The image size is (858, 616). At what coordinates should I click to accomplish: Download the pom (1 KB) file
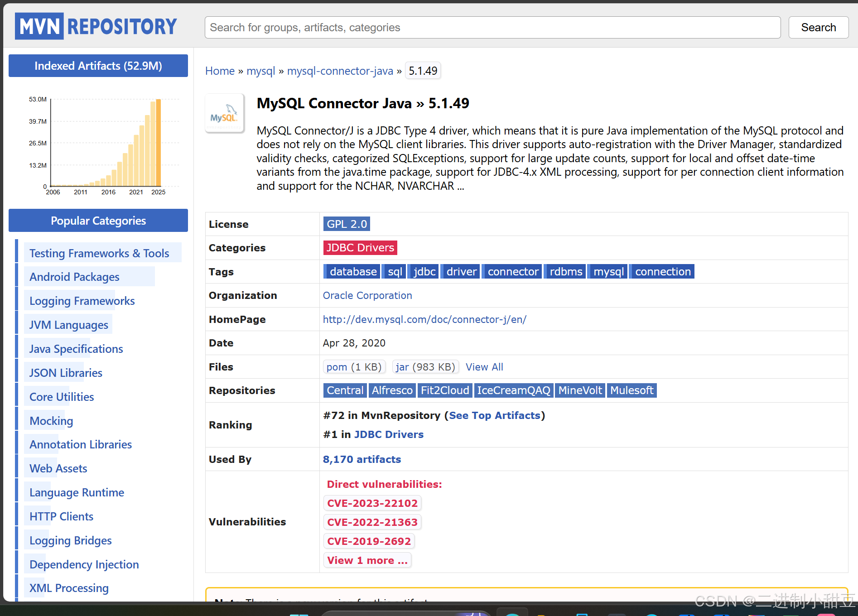(x=354, y=367)
